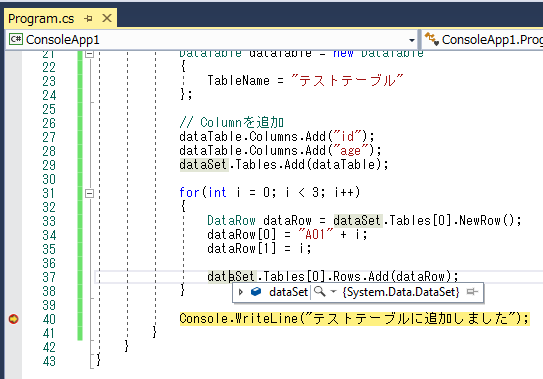This screenshot has height=379, width=543.
Task: Click the highlighted Console.WriteLine statement
Action: tap(354, 319)
